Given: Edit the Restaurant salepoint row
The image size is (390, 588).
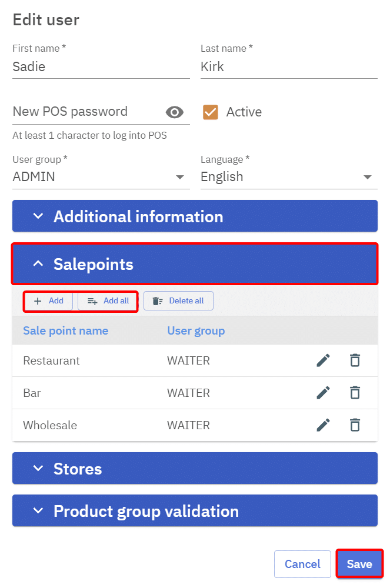Looking at the screenshot, I should pos(323,360).
